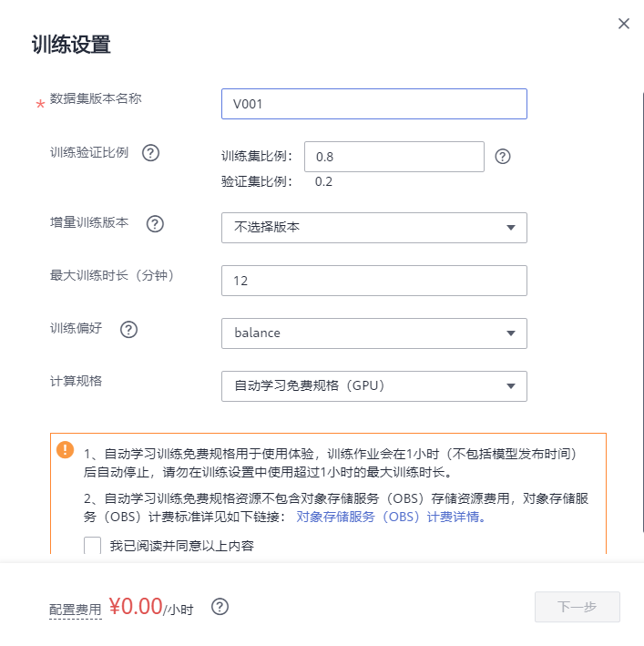Click the 配置费用 label

pos(76,610)
